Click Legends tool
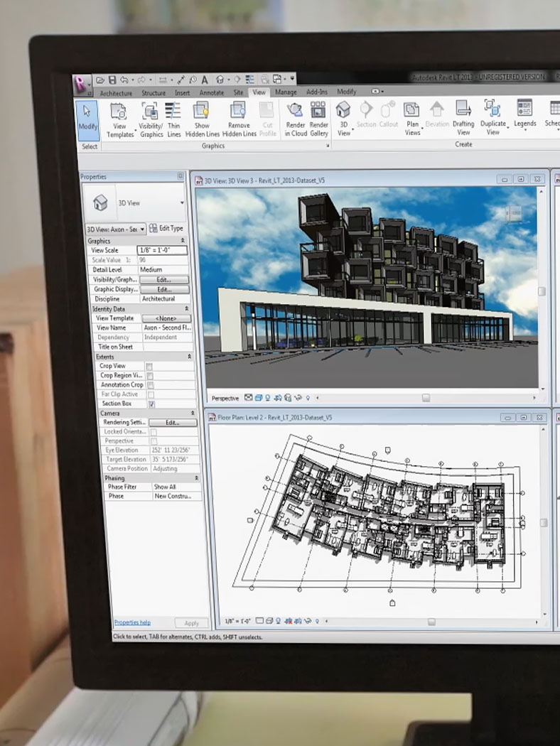This screenshot has width=560, height=746. 524,114
